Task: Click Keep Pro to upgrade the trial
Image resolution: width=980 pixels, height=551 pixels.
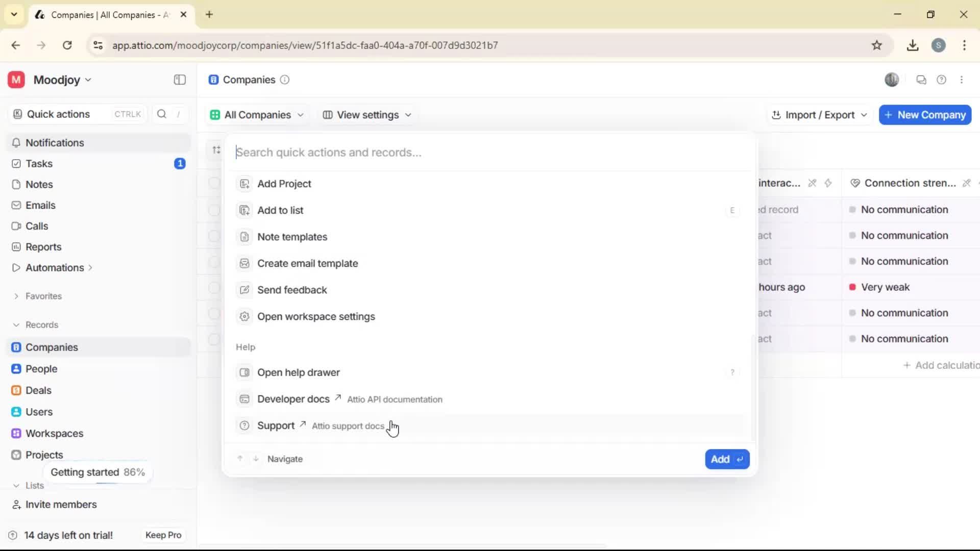Action: (163, 535)
